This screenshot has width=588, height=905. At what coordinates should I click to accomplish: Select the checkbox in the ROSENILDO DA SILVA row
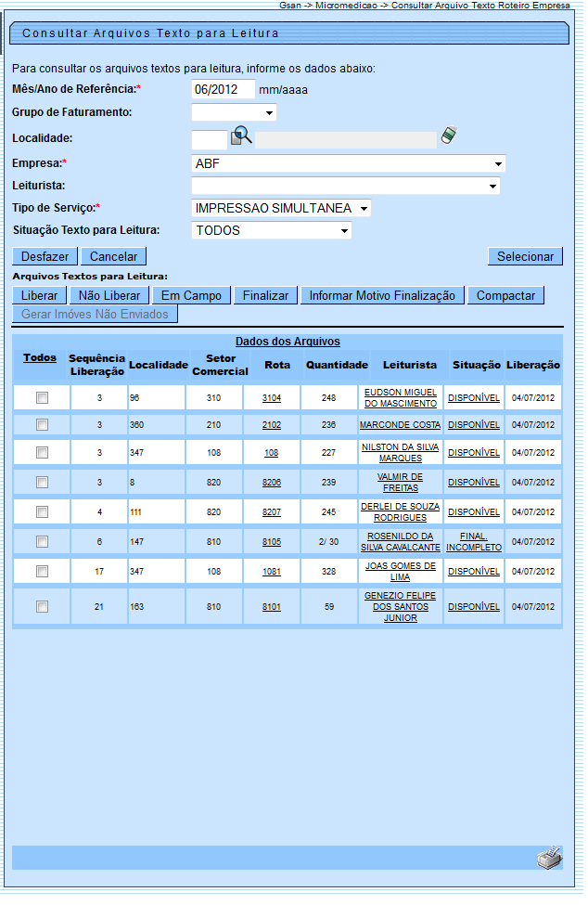click(x=42, y=541)
